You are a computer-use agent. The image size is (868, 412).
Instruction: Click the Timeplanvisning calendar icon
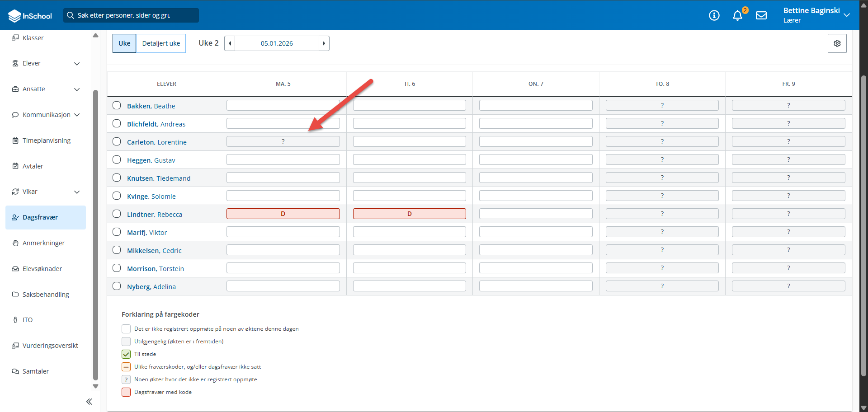[x=15, y=140]
